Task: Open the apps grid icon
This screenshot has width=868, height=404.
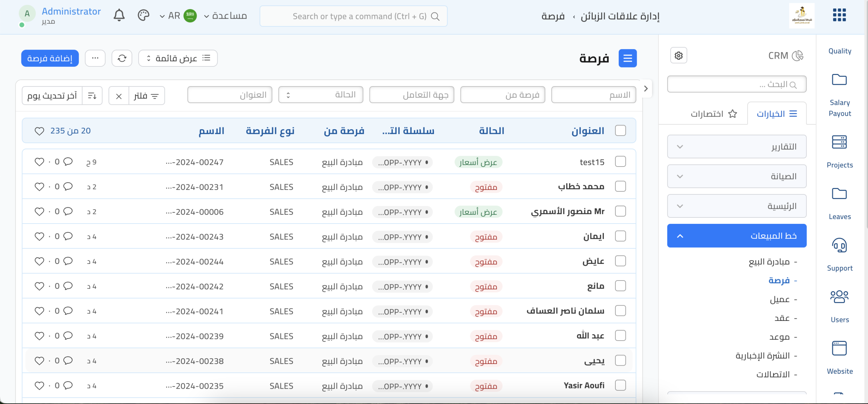Action: coord(839,15)
